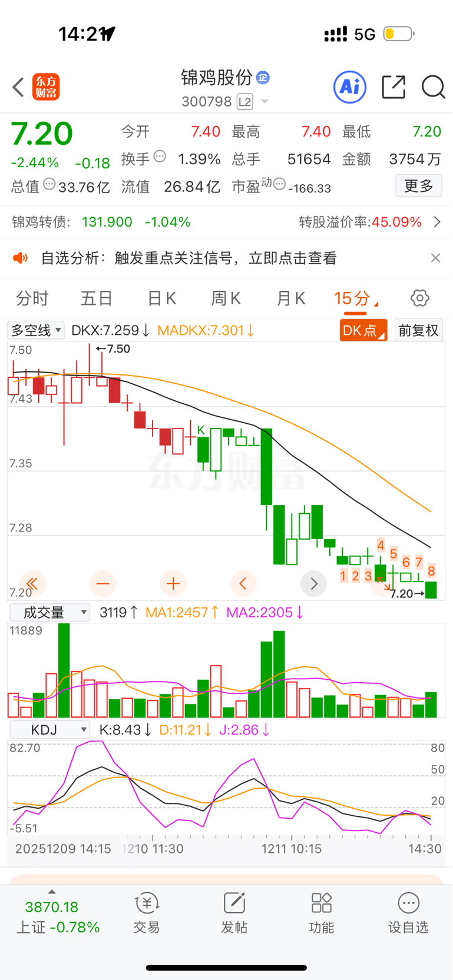Jump chart to earliest with double-left arrow
Image resolution: width=453 pixels, height=980 pixels.
tap(32, 584)
